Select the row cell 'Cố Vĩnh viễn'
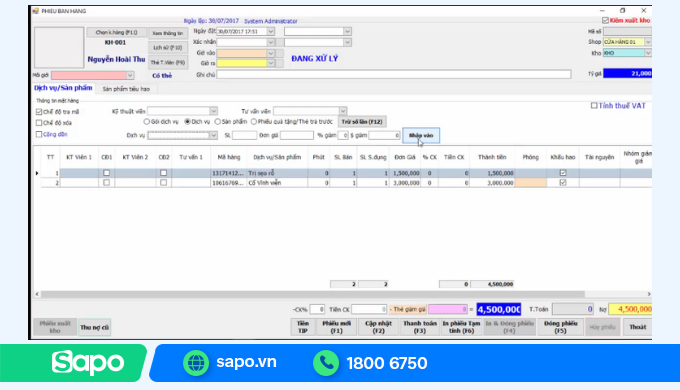Image resolution: width=680 pixels, height=390 pixels. [277, 183]
